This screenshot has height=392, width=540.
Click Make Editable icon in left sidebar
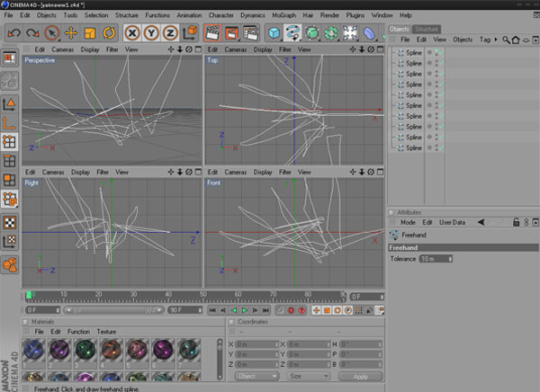10,81
